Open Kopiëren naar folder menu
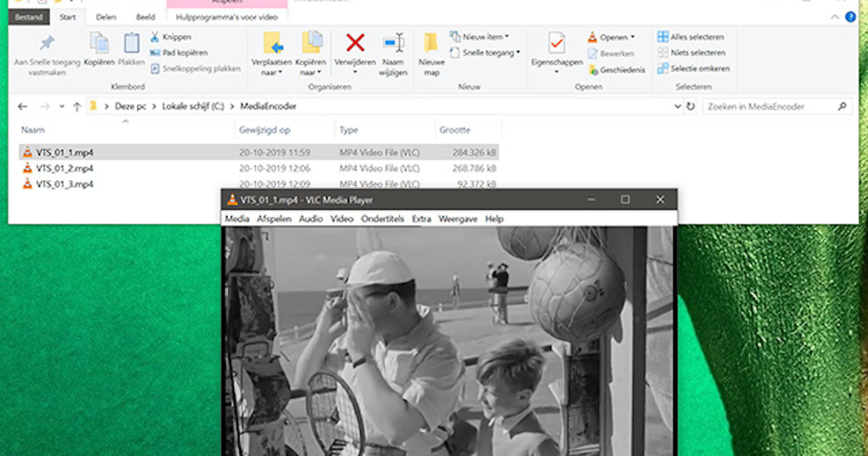868x456 pixels. coord(310,54)
